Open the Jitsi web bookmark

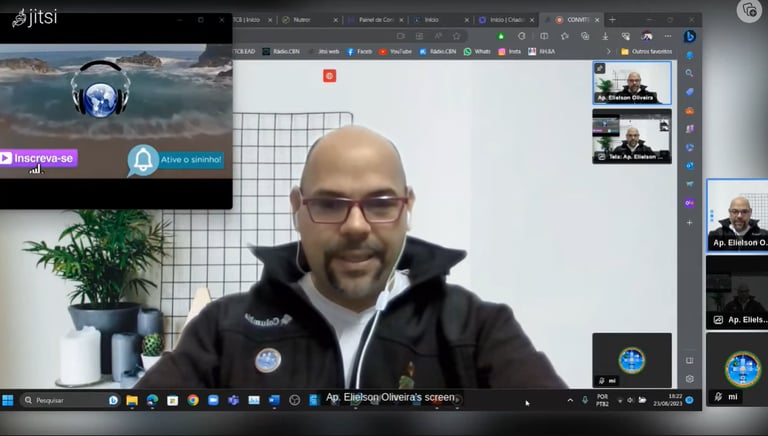324,51
